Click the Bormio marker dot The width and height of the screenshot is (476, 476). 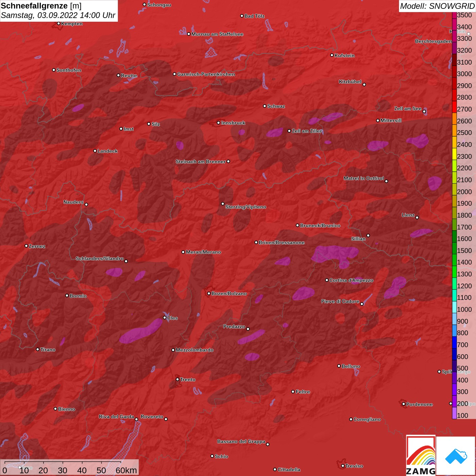(67, 295)
